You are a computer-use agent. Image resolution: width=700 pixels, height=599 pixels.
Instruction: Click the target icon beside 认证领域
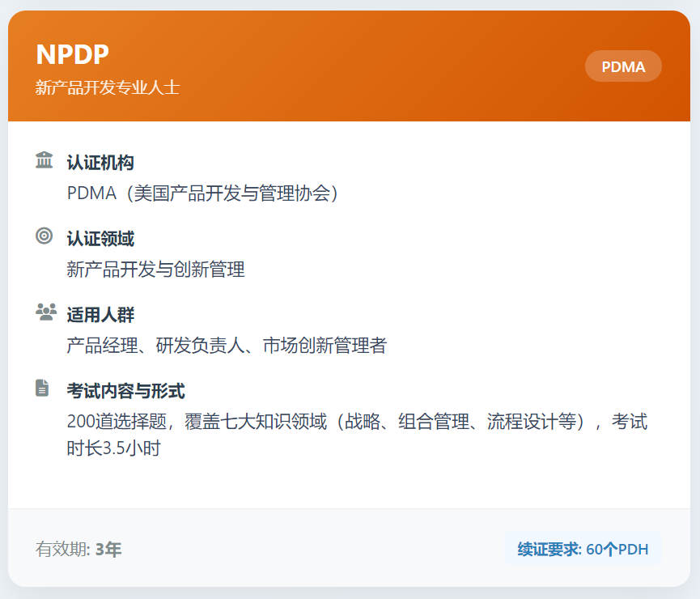point(45,236)
